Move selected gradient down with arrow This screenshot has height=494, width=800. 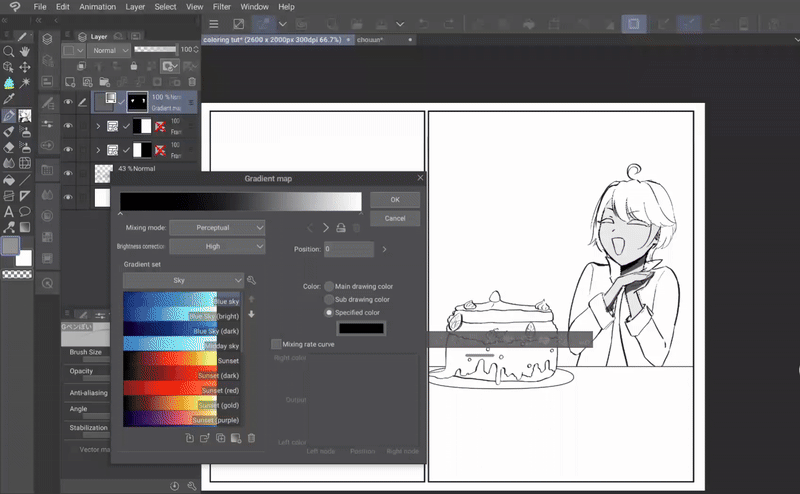pyautogui.click(x=251, y=314)
